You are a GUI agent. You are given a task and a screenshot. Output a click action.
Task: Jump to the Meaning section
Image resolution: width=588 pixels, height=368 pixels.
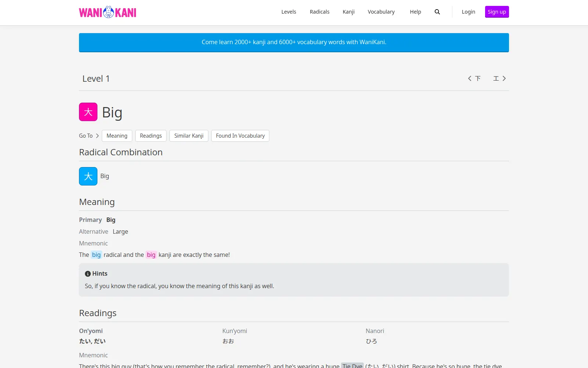tap(117, 136)
